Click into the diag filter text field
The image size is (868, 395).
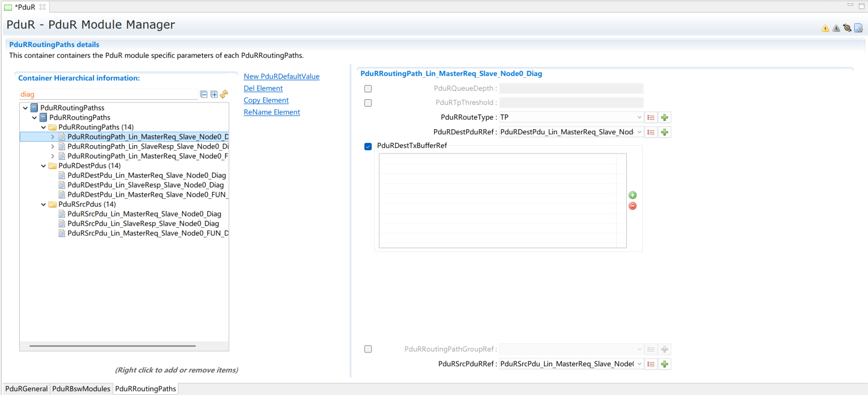[108, 95]
